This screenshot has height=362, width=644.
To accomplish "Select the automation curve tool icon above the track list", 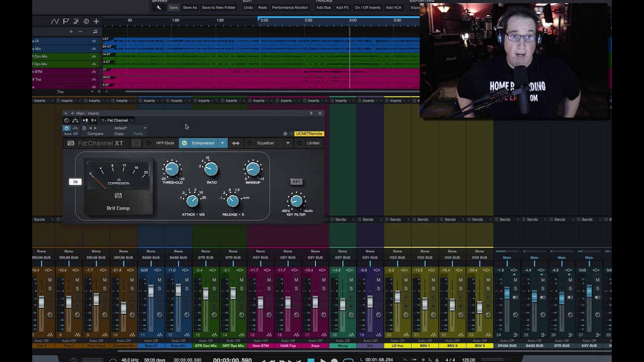I will pyautogui.click(x=55, y=21).
